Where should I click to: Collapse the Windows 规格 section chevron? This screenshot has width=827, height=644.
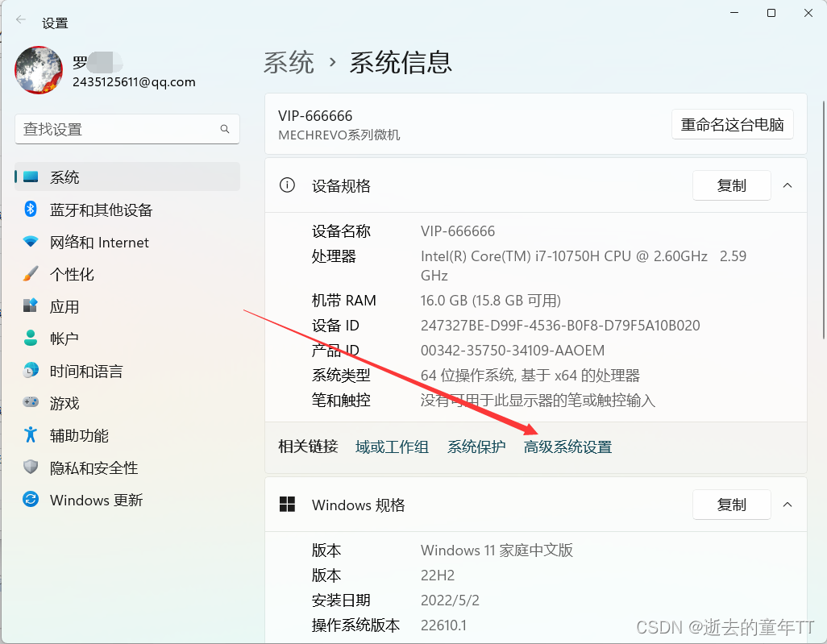pos(788,505)
